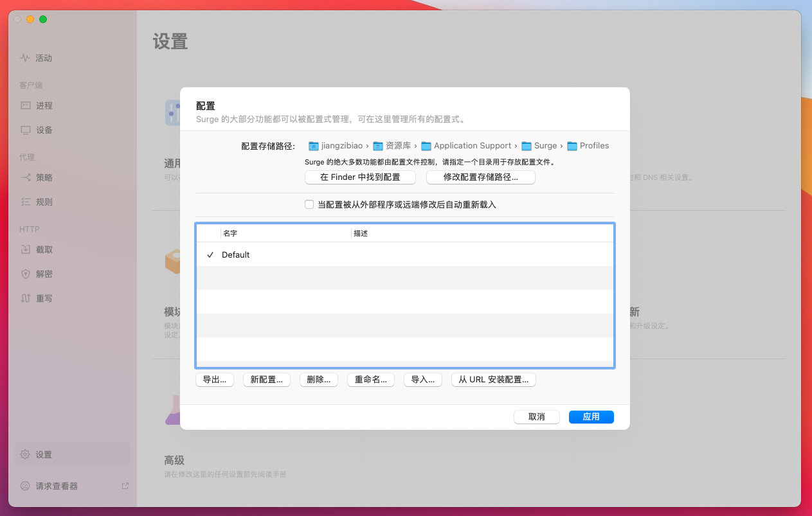Click the Rules (规则) list icon
812x516 pixels.
click(x=26, y=202)
